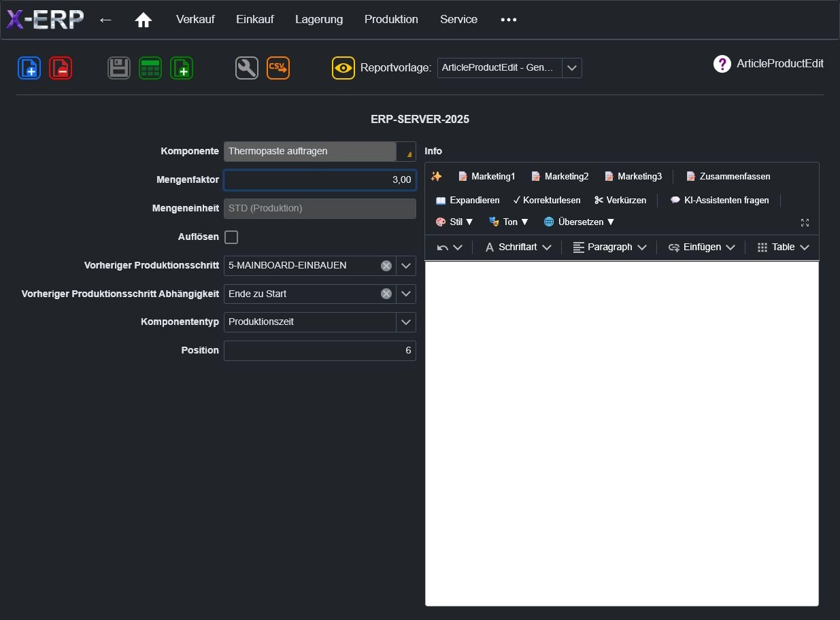The width and height of the screenshot is (840, 620).
Task: Click the Marketing2 button
Action: [x=560, y=176]
